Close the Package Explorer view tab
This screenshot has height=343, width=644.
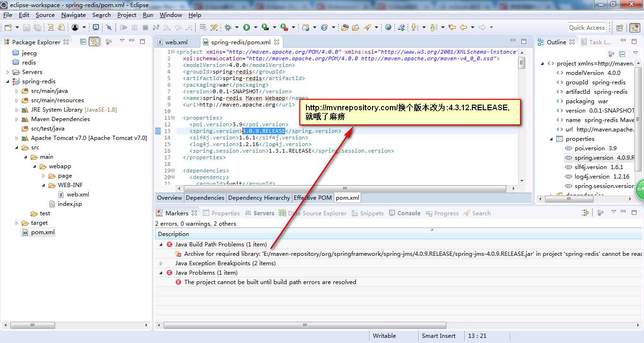(x=66, y=41)
